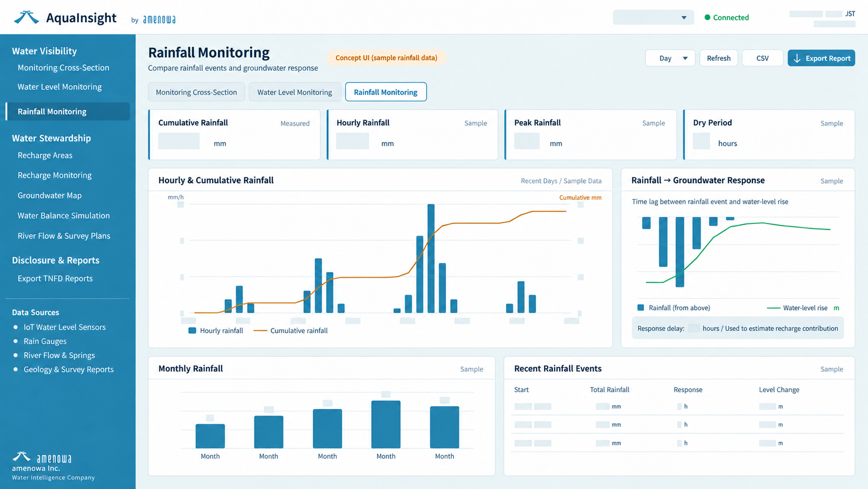Click the Cumulative mm axis label

click(580, 197)
